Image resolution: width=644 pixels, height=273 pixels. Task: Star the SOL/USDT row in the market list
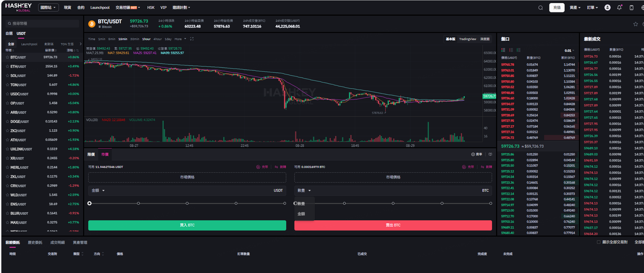pos(8,75)
